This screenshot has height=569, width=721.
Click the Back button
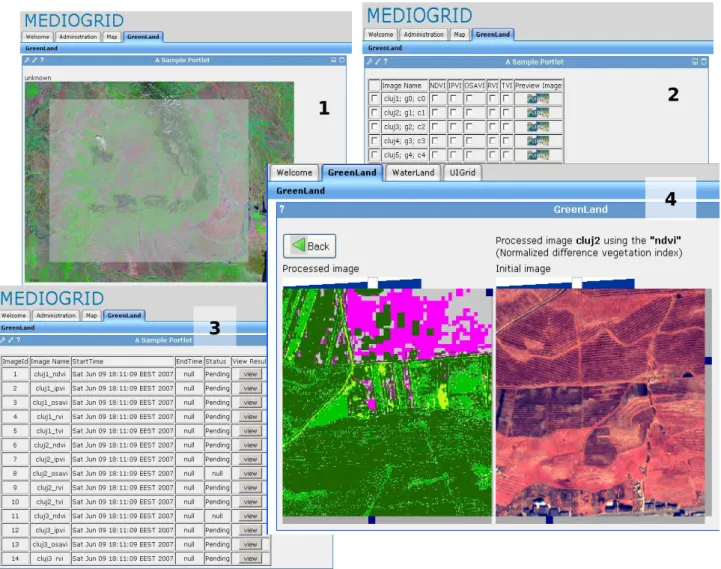[x=309, y=246]
